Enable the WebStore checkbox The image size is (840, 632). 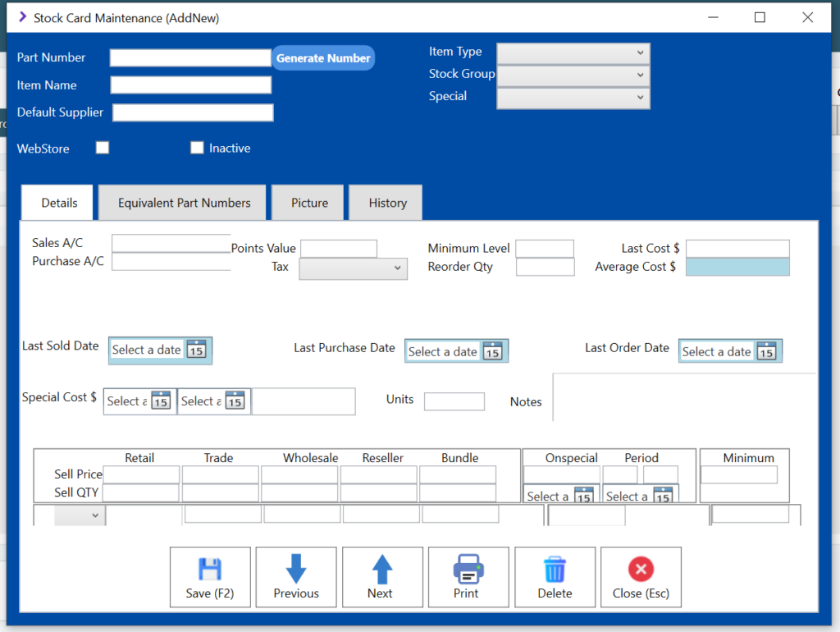(x=103, y=148)
